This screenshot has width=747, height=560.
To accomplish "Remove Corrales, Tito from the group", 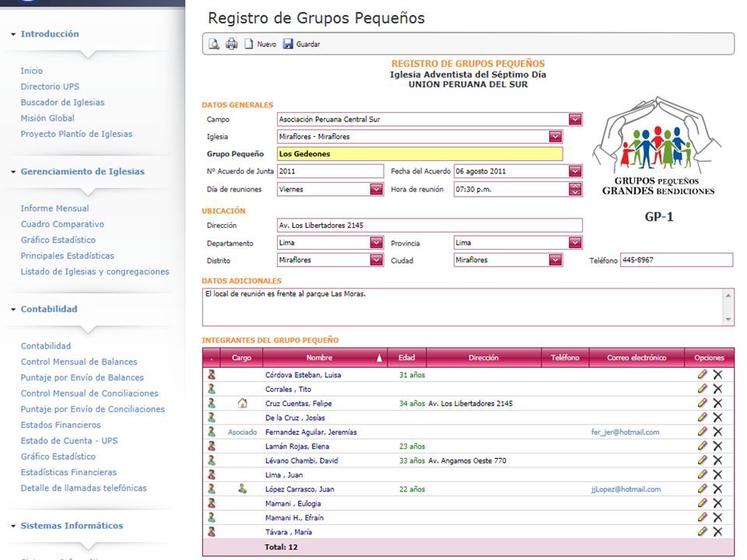I will point(717,389).
